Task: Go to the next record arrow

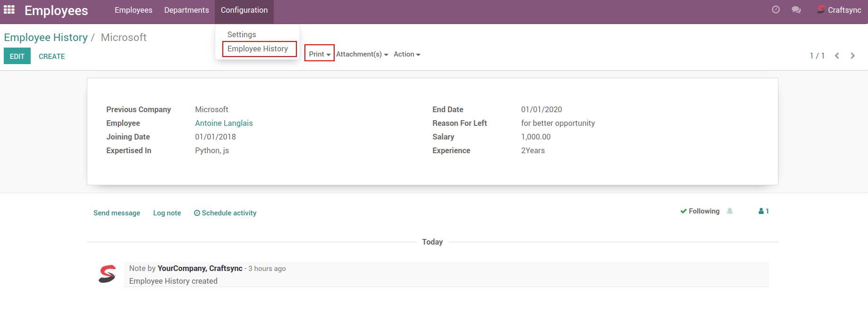Action: click(852, 56)
